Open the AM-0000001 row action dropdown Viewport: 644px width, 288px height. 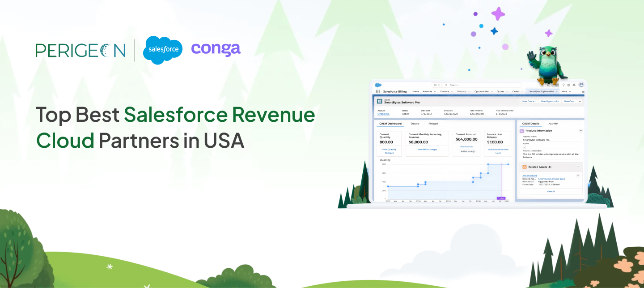coord(578,176)
